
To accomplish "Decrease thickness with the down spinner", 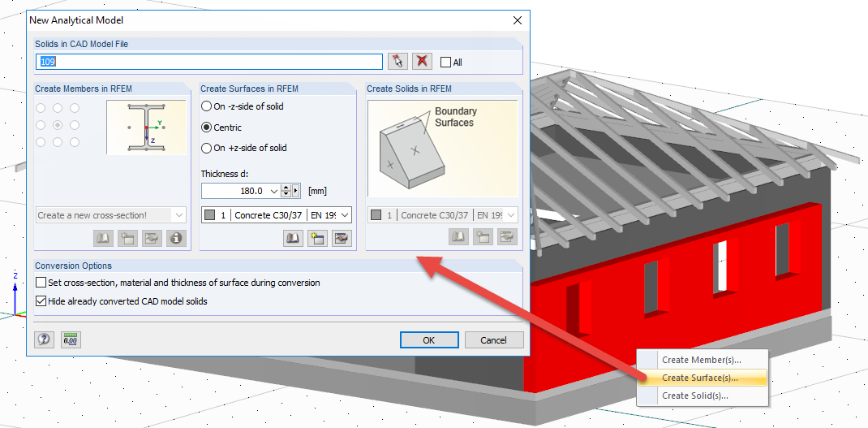I will tap(286, 194).
